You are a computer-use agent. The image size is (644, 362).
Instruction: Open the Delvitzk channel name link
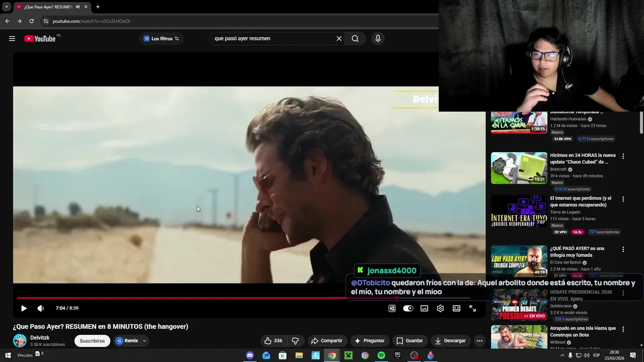pyautogui.click(x=40, y=338)
